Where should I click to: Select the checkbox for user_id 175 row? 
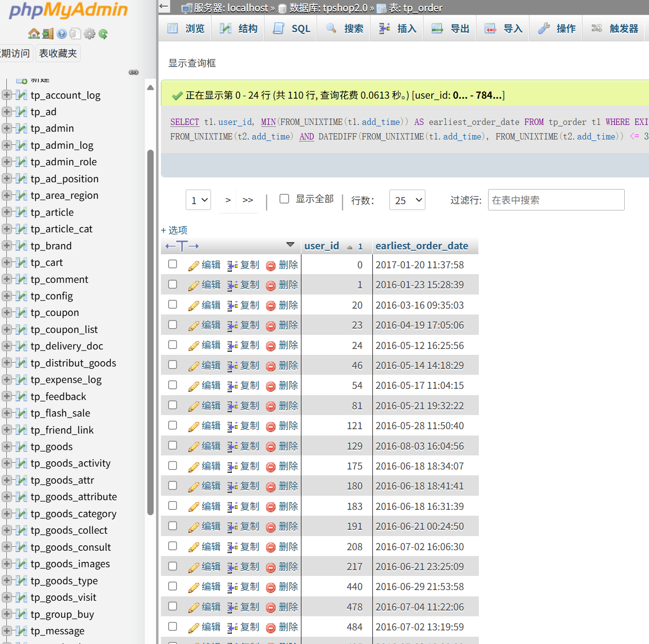173,465
